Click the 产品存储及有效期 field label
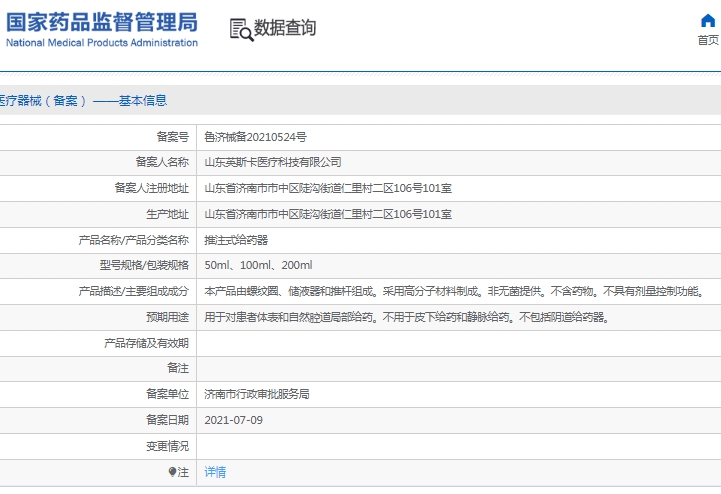Screen dimensions: 721x494 [x=146, y=343]
